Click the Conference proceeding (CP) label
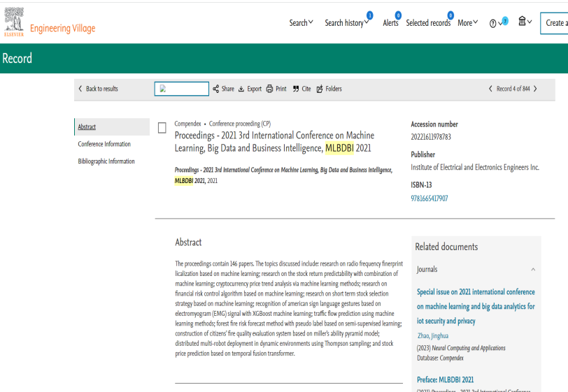568x392 pixels. (x=240, y=124)
